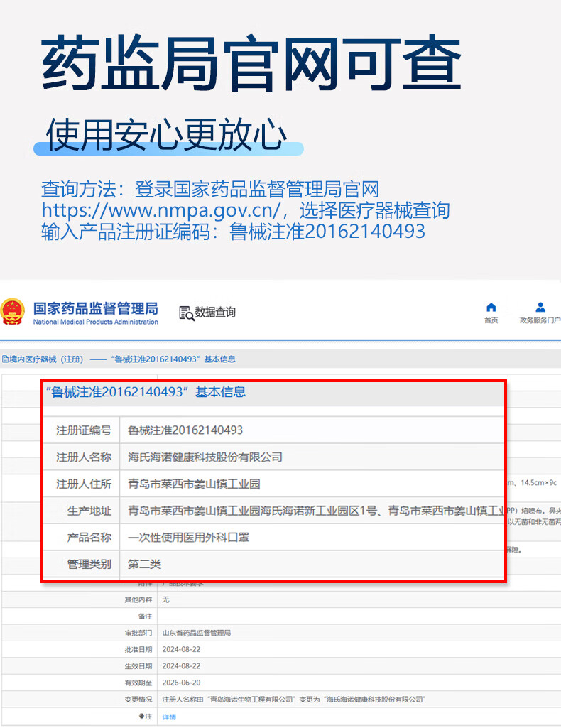The height and width of the screenshot is (728, 561).
Task: Select the 数据查询 menu label
Action: 215,313
